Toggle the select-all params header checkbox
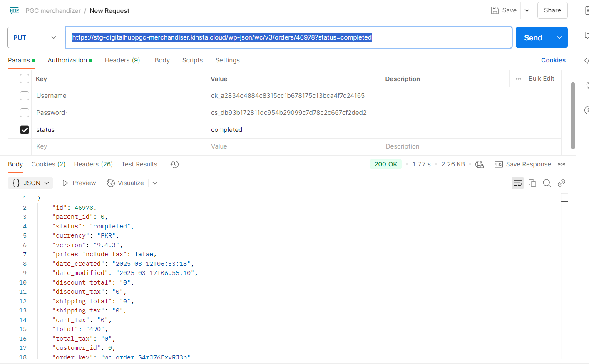The width and height of the screenshot is (589, 364). coord(25,79)
